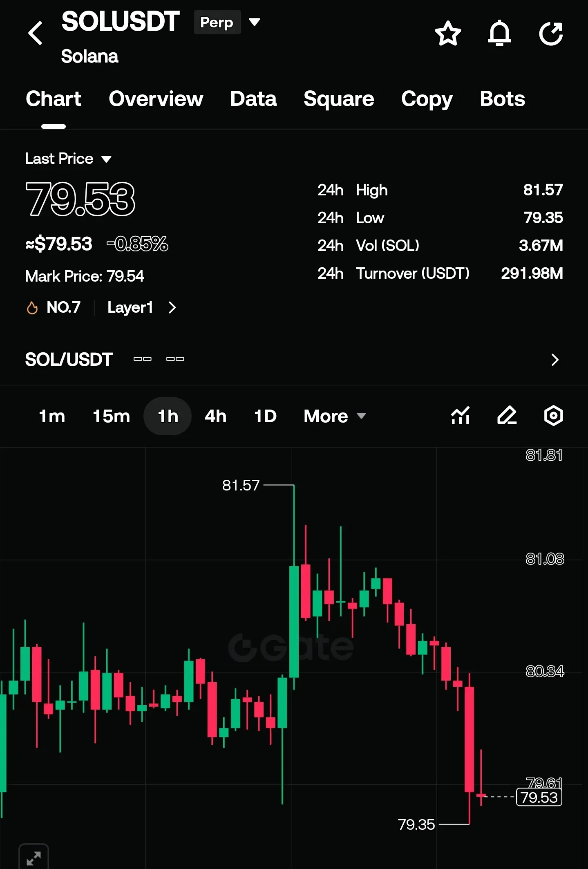Viewport: 588px width, 869px height.
Task: Switch to the Chart tab
Action: coord(54,99)
